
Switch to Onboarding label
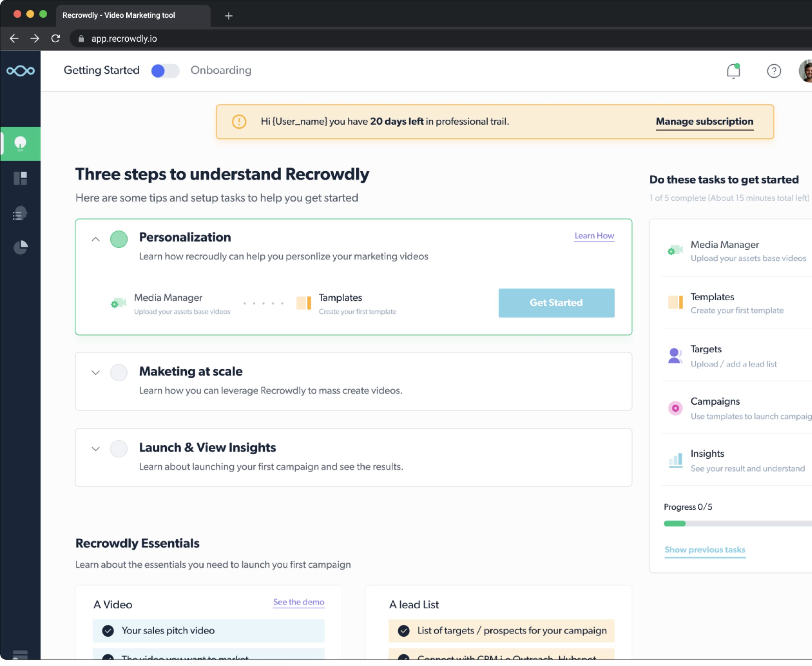(221, 70)
